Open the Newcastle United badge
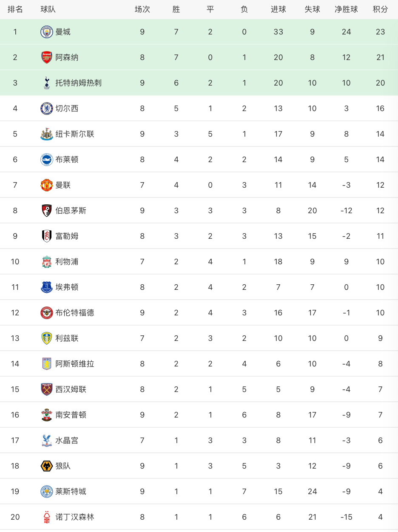Viewport: 398px width, 532px height. [46, 134]
